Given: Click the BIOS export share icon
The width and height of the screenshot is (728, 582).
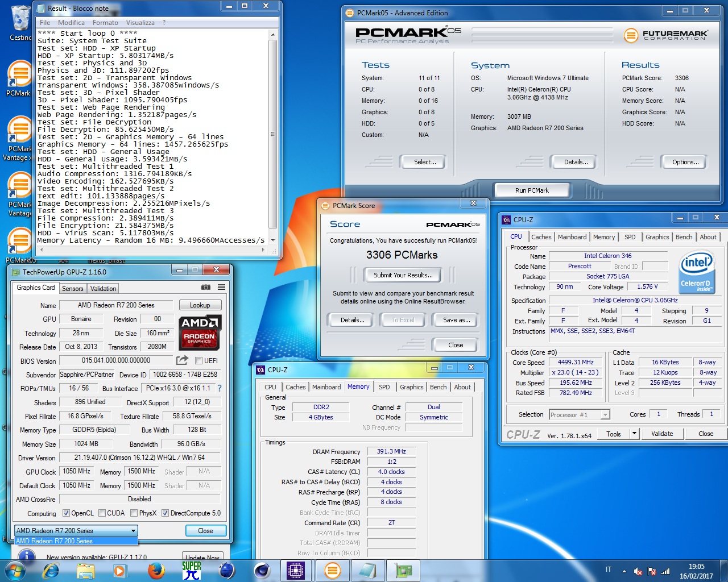Looking at the screenshot, I should pos(182,360).
